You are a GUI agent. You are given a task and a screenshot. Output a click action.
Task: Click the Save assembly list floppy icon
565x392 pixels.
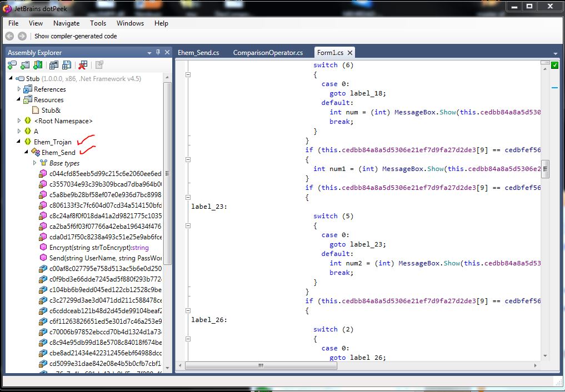(x=67, y=65)
